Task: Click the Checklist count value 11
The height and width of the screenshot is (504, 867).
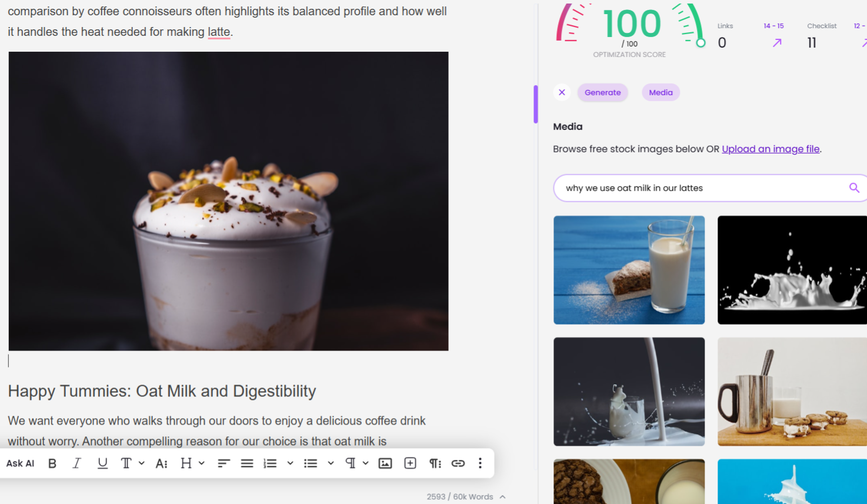Action: 812,43
